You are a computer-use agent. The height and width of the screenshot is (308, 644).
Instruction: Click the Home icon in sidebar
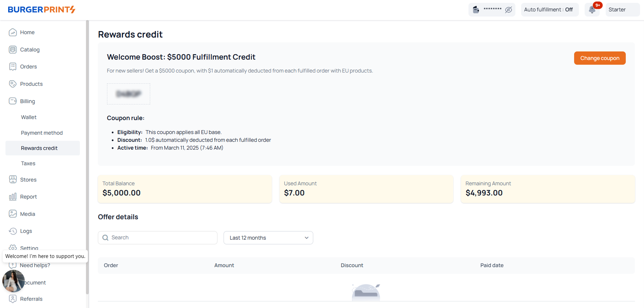(x=13, y=32)
